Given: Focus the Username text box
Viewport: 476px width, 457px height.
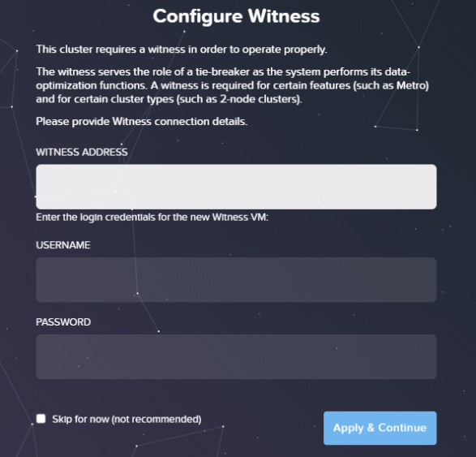Looking at the screenshot, I should click(x=236, y=279).
